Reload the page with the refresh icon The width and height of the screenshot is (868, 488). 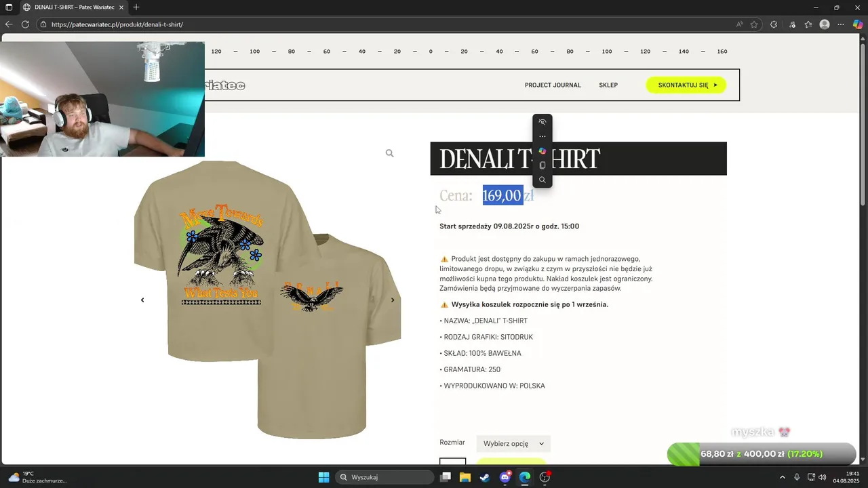coord(25,24)
